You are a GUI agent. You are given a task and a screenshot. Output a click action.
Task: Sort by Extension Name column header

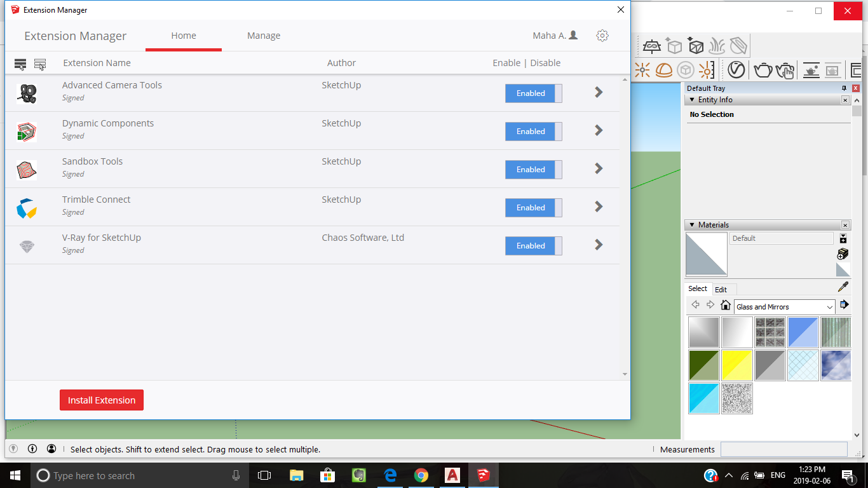[x=97, y=63]
